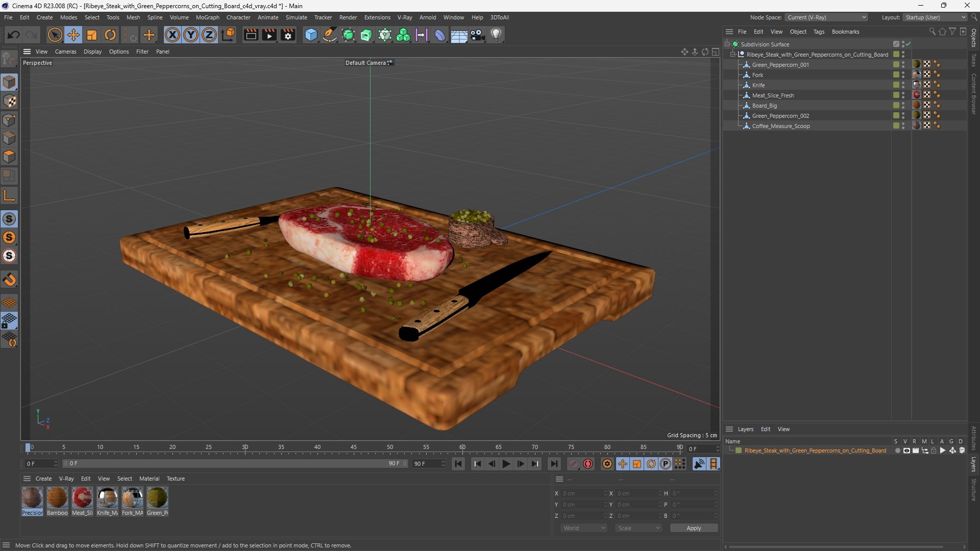The height and width of the screenshot is (551, 980).
Task: Click the Floor grid object icon
Action: pyautogui.click(x=459, y=35)
